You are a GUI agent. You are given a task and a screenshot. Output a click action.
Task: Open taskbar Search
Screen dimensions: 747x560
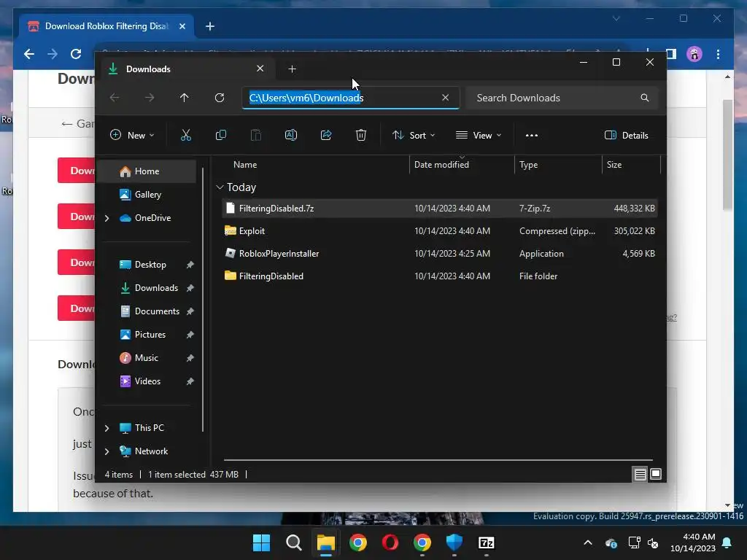(294, 542)
